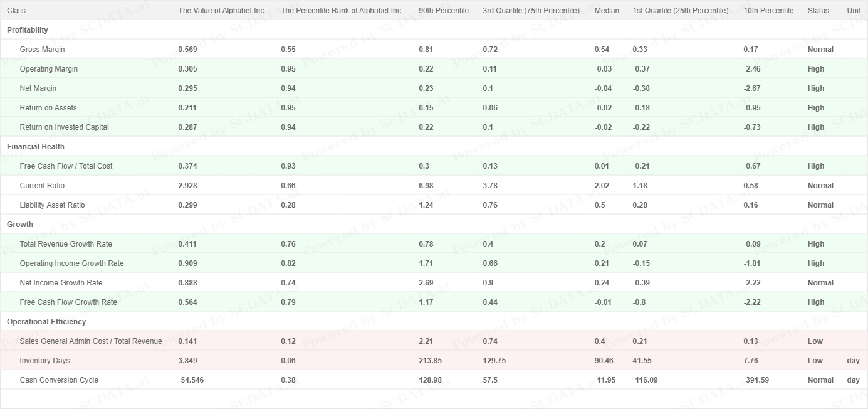Select the Financial Health section row
868x409 pixels.
coord(36,147)
